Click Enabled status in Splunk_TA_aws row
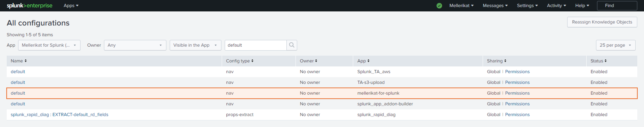 [598, 72]
